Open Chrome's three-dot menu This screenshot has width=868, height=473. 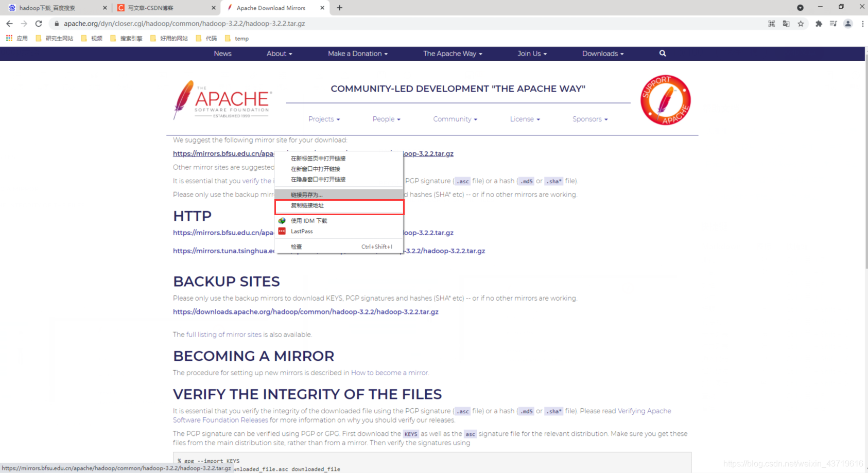tap(862, 24)
